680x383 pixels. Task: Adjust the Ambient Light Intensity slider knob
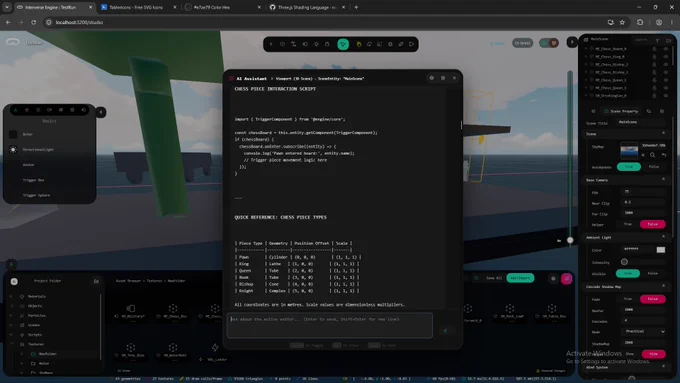pos(624,262)
